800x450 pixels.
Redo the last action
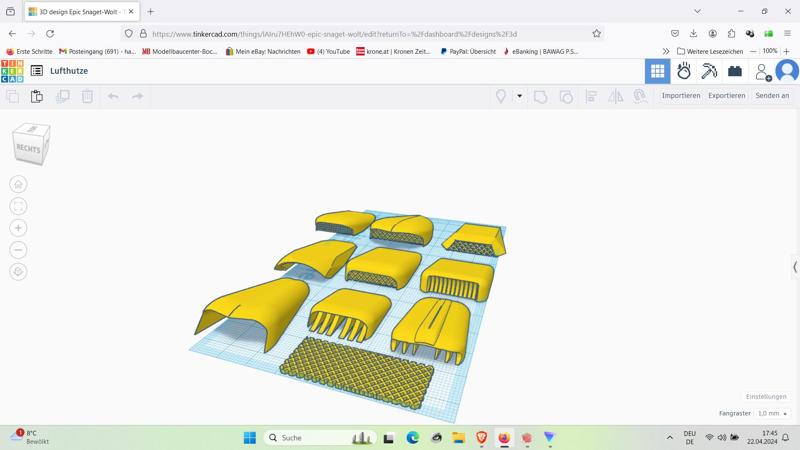click(137, 96)
